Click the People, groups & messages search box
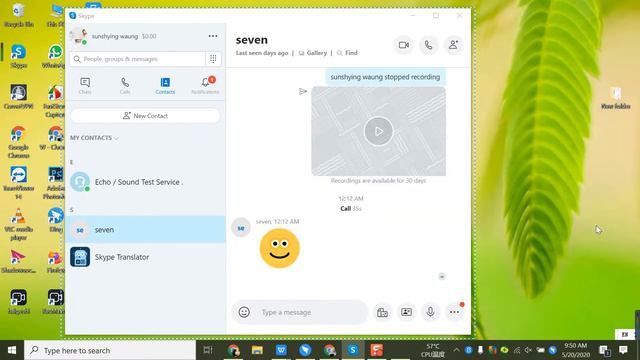640x360 pixels. [138, 59]
